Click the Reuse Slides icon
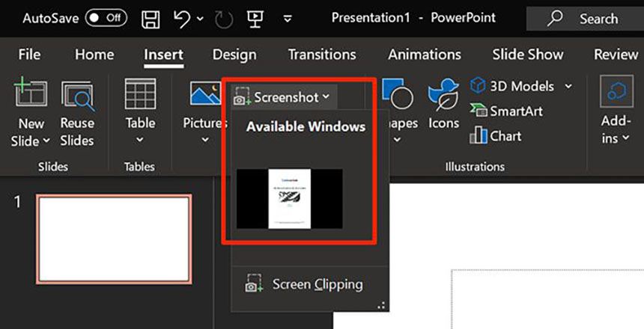The image size is (644, 329). pos(77,96)
